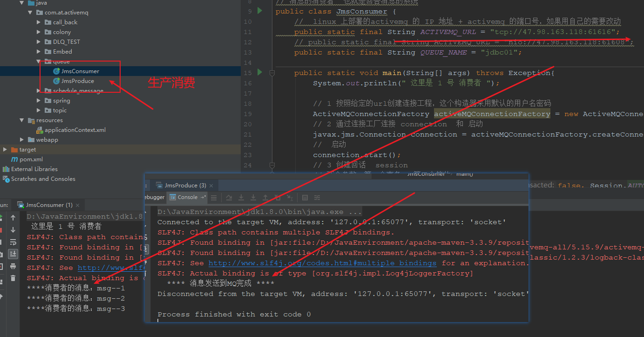Click QUEUE_NAME constant on line 13
Viewport: 644px width, 337px height.
pyautogui.click(x=443, y=53)
